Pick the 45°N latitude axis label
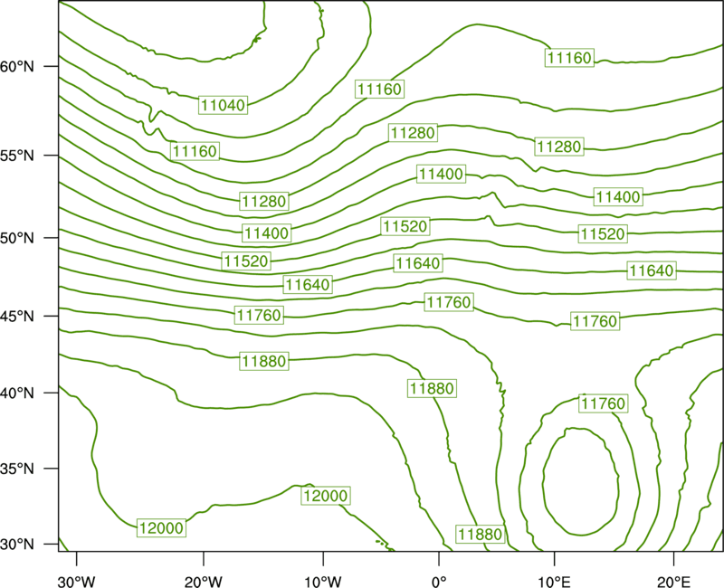The width and height of the screenshot is (724, 588). point(17,316)
